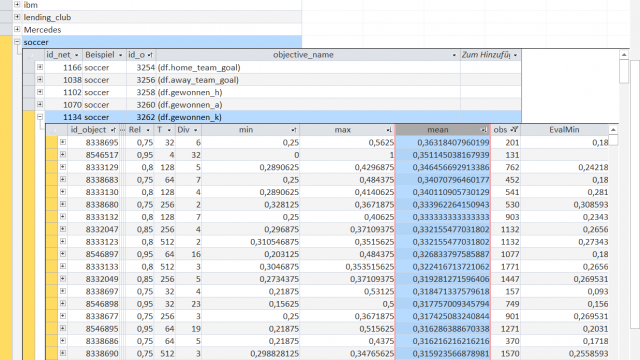
Task: Expand sub-row for id_object 8332049
Action: pyautogui.click(x=62, y=279)
